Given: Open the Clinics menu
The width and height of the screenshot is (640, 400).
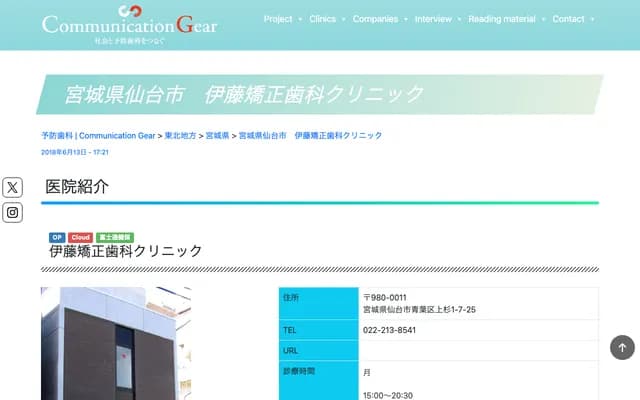Looking at the screenshot, I should [322, 19].
